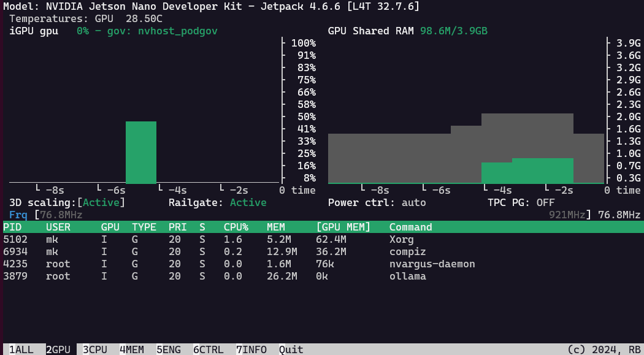Sort processes by PID column header
This screenshot has height=355, width=644.
coord(12,227)
